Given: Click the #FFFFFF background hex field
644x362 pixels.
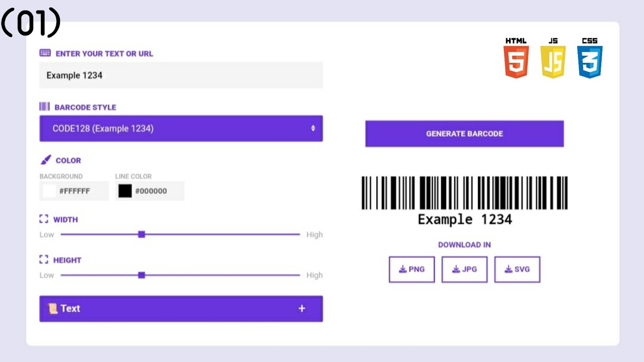Looking at the screenshot, I should tap(74, 191).
